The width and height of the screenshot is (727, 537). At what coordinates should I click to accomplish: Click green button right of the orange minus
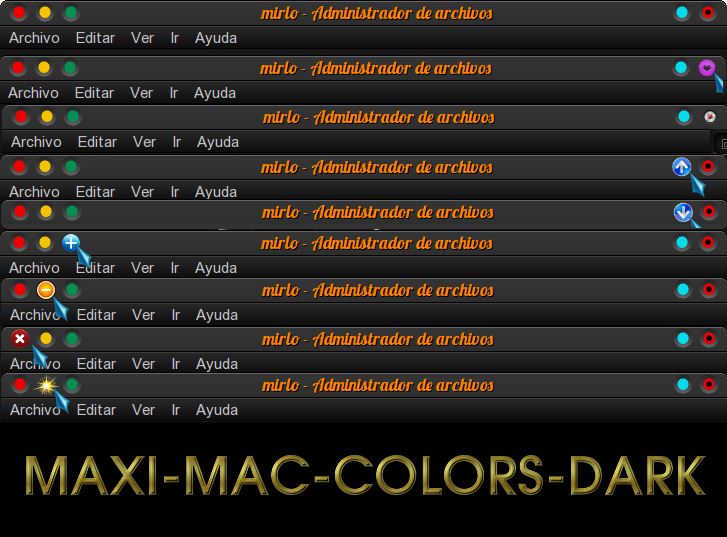coord(72,290)
